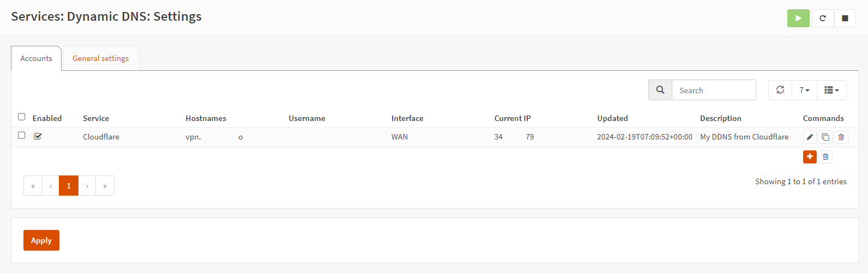Open the rows-per-page dropdown
This screenshot has width=868, height=273.
(x=804, y=90)
